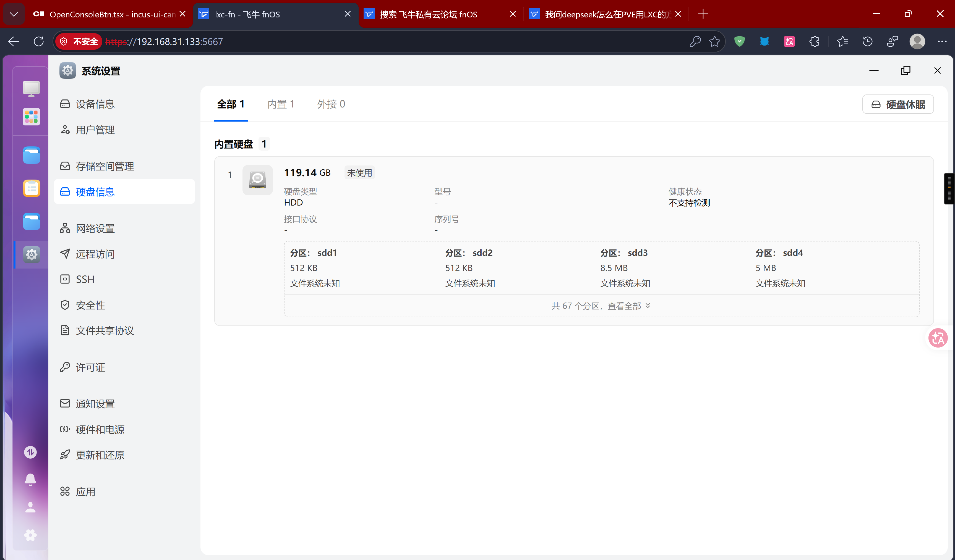Screen dimensions: 955x560
Task: Switch to the 外接 0 tab
Action: click(x=331, y=104)
